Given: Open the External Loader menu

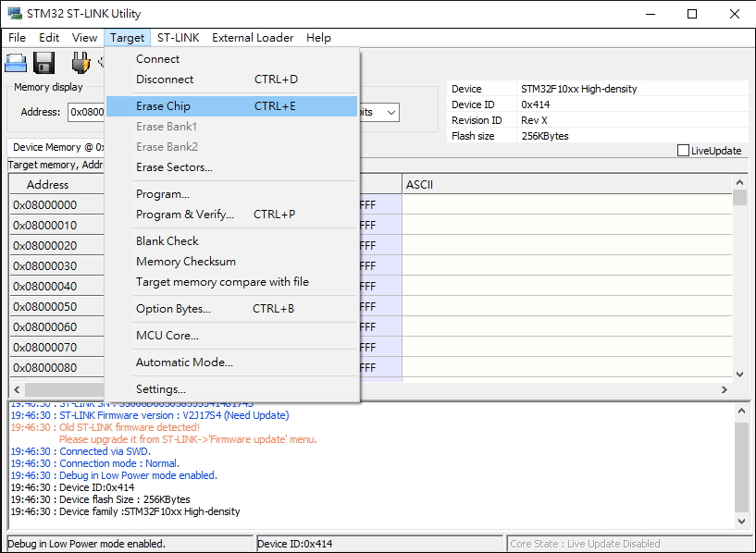Looking at the screenshot, I should (253, 38).
